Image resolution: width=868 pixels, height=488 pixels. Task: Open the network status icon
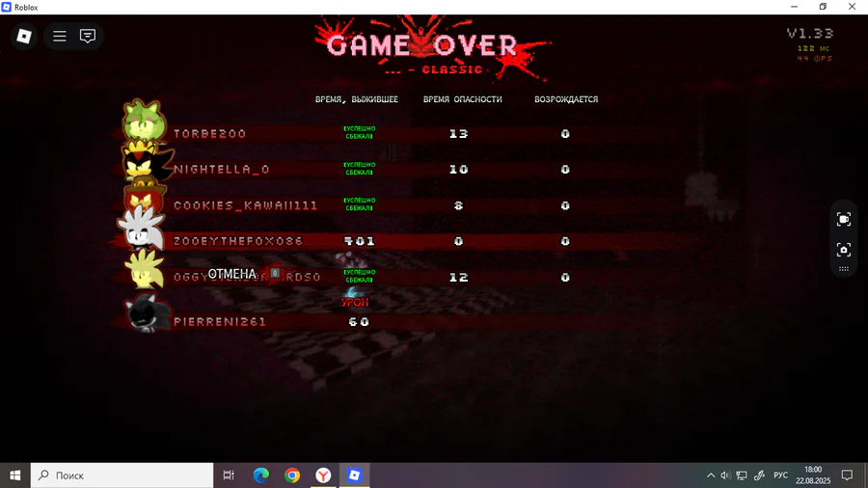pyautogui.click(x=742, y=475)
